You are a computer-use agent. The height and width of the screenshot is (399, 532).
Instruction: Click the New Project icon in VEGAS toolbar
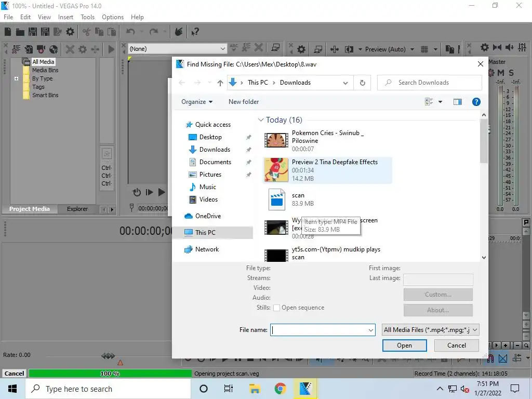pos(8,32)
